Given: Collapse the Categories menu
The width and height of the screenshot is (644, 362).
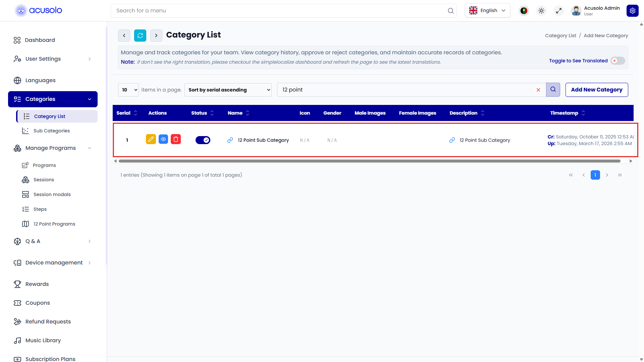Looking at the screenshot, I should pos(53,99).
